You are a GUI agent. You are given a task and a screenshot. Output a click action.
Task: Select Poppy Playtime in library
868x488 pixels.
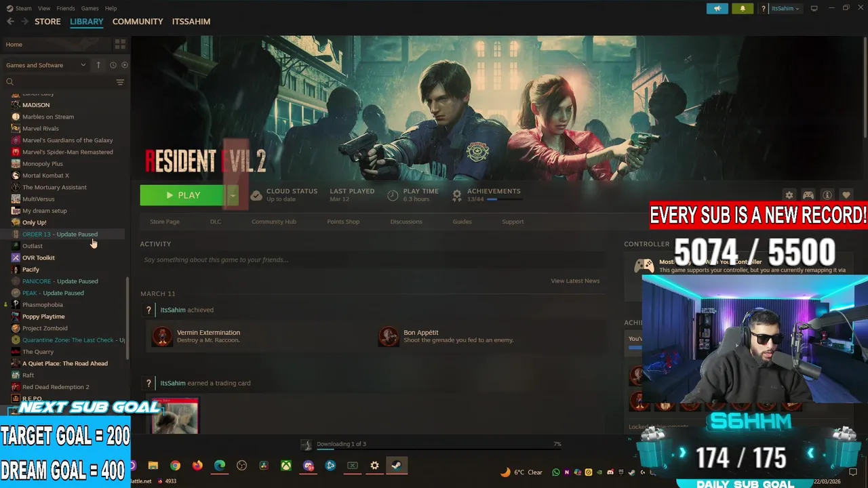point(43,317)
